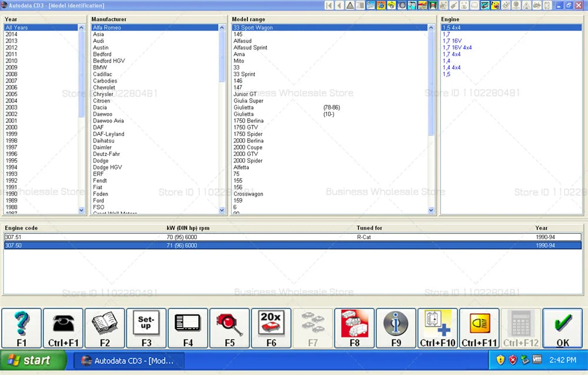
Task: Click the F8 red vehicle types button
Action: click(355, 328)
